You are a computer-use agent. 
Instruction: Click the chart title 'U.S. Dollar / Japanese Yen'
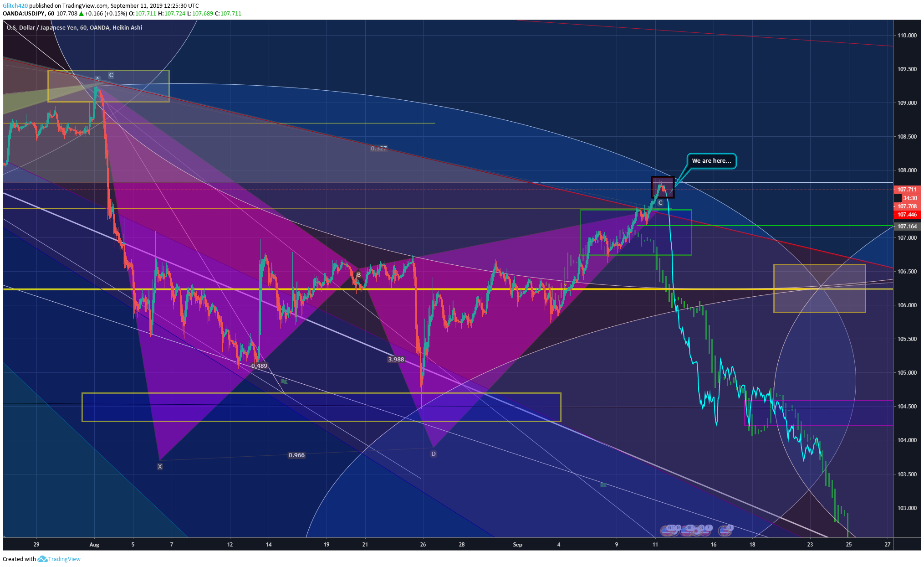point(42,28)
